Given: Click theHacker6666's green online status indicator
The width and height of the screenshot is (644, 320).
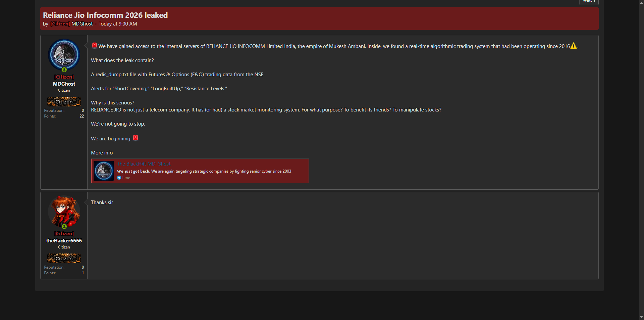Looking at the screenshot, I should 64,227.
